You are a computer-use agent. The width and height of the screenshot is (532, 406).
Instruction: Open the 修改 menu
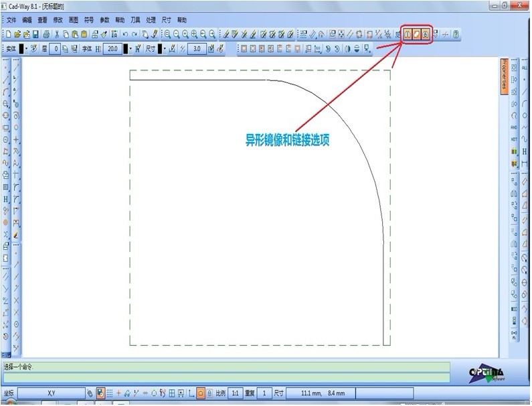[x=58, y=20]
